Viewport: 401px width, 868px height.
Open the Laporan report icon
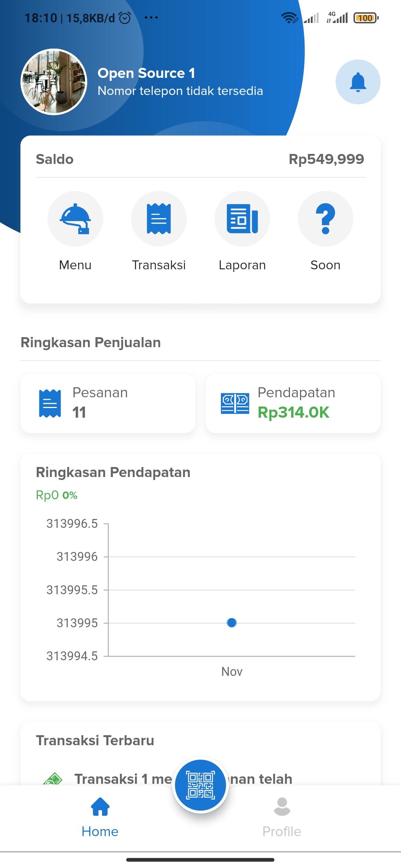tap(242, 219)
